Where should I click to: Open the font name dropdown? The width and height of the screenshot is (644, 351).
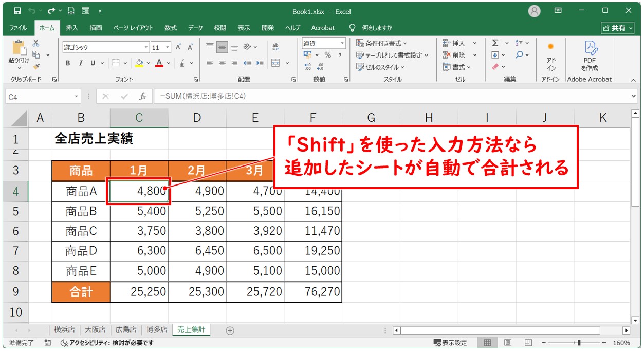click(146, 47)
